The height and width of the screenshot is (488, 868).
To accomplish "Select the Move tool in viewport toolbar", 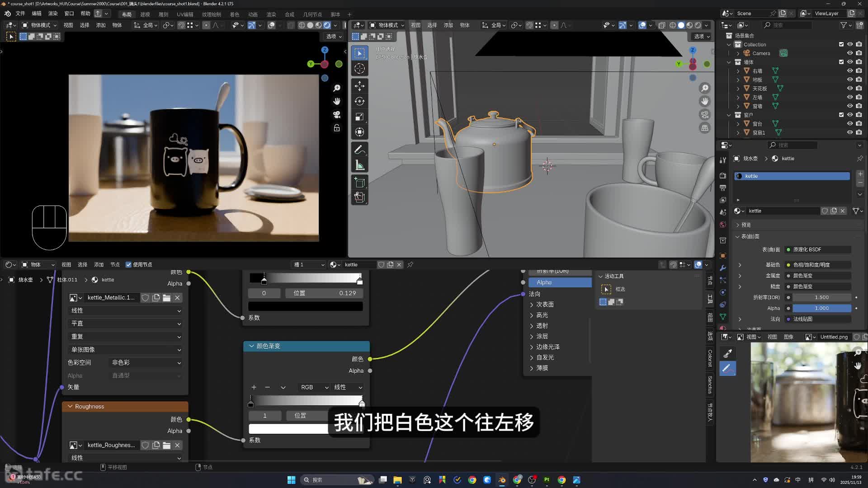I will [x=359, y=86].
